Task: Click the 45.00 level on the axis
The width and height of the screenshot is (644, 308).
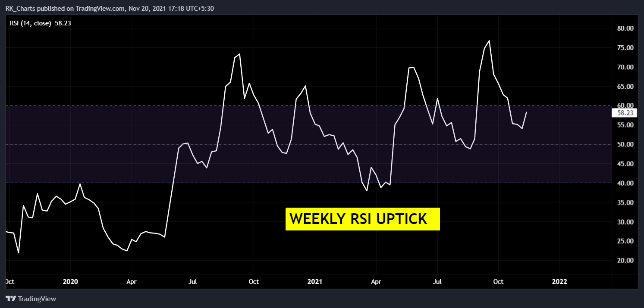Action: click(625, 164)
